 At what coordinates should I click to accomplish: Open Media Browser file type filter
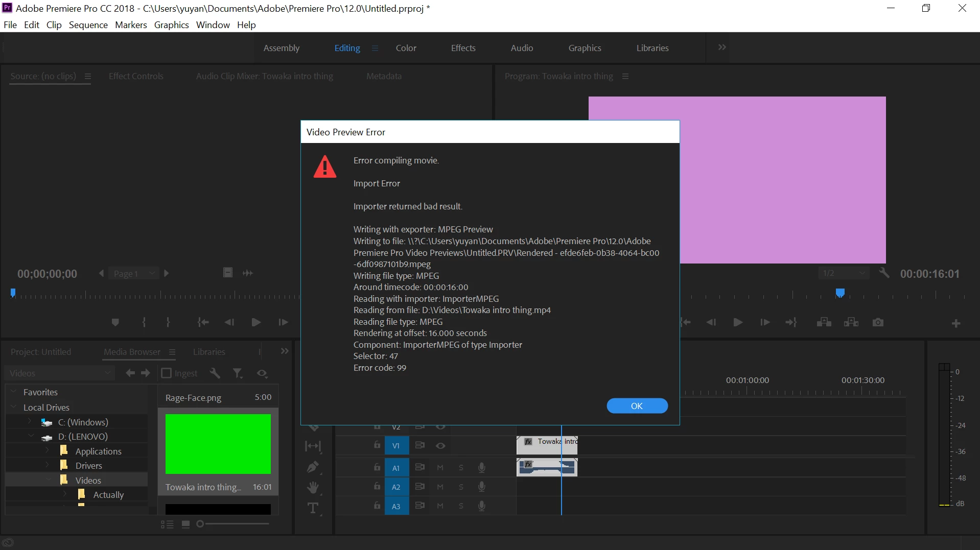(x=238, y=373)
